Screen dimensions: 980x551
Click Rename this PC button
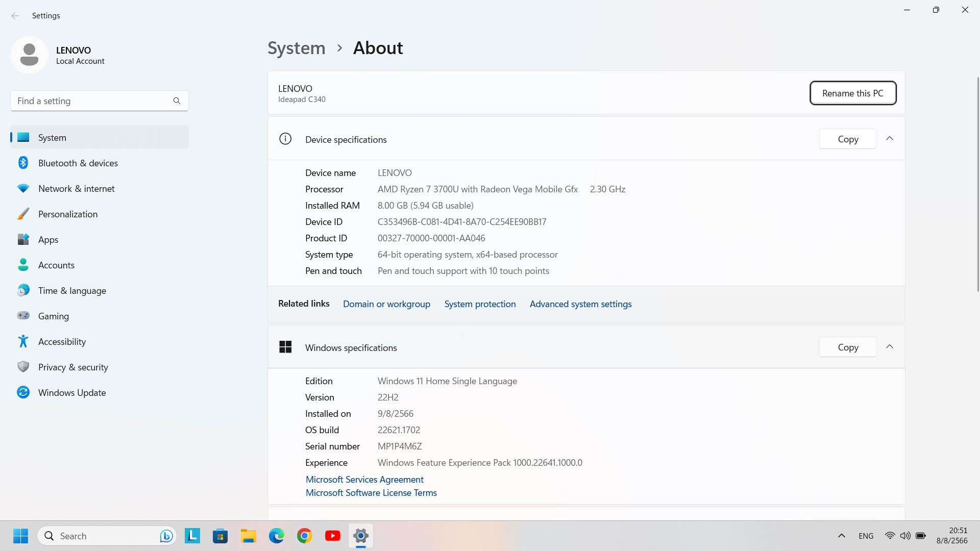tap(852, 93)
